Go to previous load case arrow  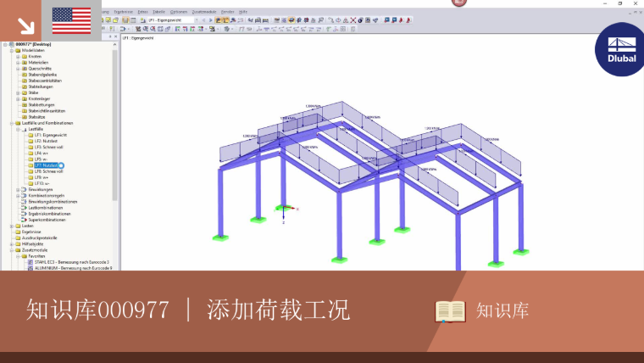point(203,20)
